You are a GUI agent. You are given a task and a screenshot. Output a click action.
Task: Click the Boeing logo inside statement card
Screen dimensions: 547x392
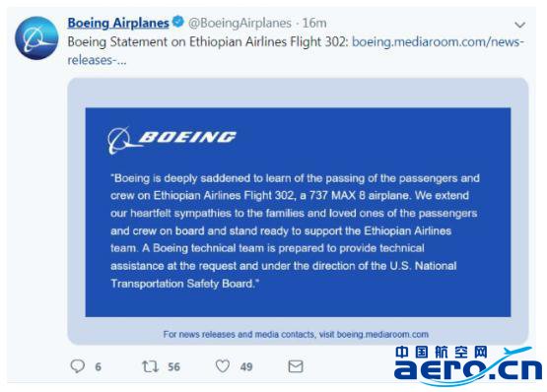171,140
